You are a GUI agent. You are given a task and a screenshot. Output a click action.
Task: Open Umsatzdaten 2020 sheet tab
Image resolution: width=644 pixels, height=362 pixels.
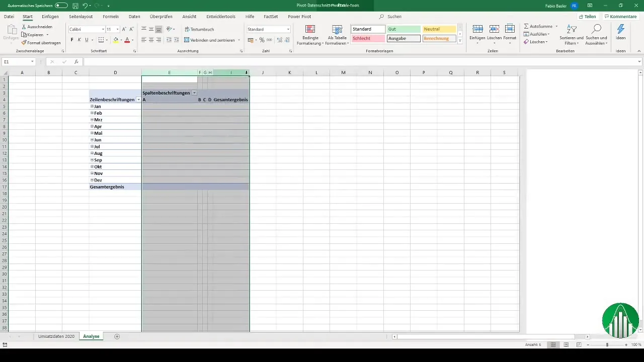pos(56,336)
